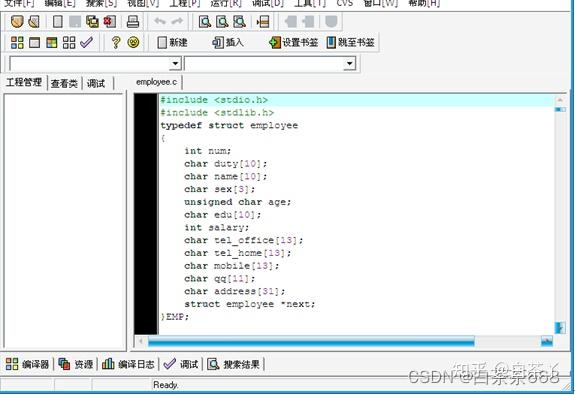
Task: Place the cursor on 'int num;'
Action: pos(208,151)
